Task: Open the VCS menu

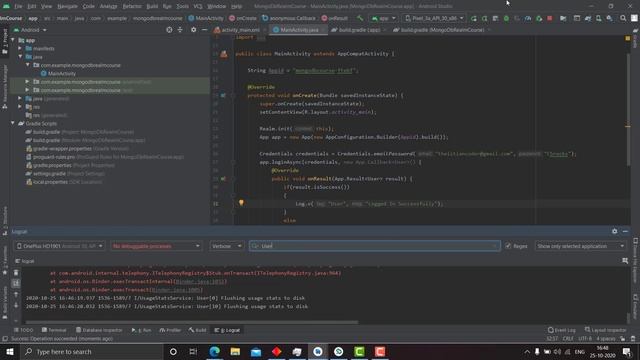Action: tap(198, 6)
